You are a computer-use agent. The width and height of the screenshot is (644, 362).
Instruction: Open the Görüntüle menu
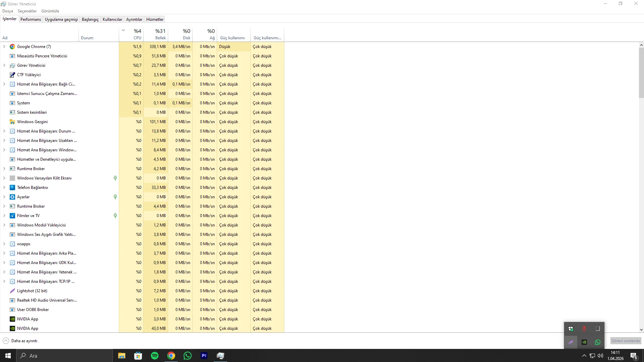pyautogui.click(x=50, y=11)
